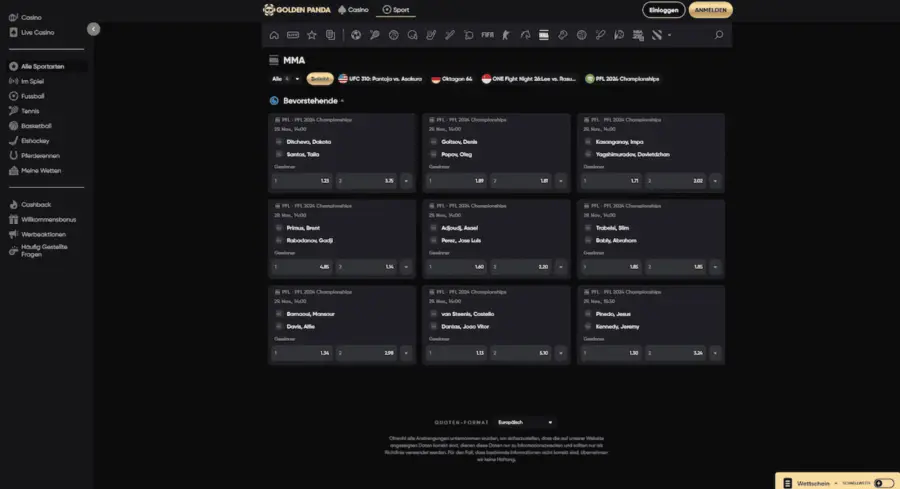Screen dimensions: 900x489
Task: Choose the FIFA esports icon
Action: (487, 35)
